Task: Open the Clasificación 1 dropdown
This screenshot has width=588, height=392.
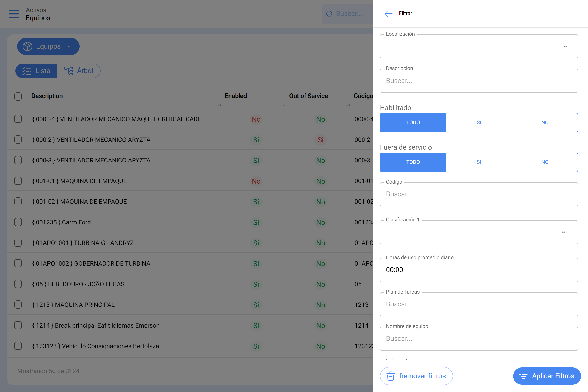Action: 479,232
